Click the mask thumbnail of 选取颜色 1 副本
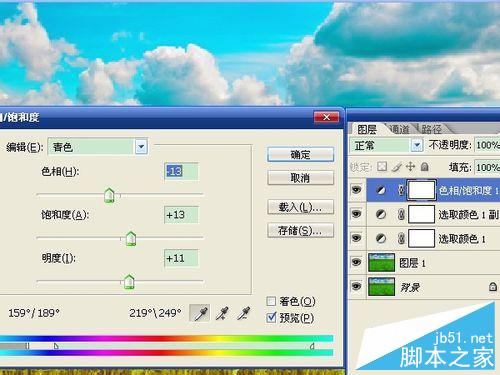The width and height of the screenshot is (500, 375). click(x=421, y=214)
